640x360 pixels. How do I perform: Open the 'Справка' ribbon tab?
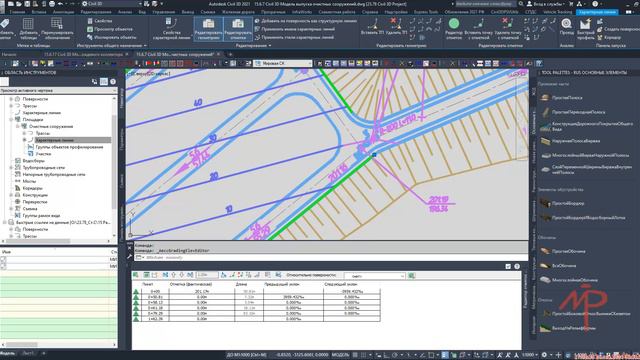tap(370, 12)
